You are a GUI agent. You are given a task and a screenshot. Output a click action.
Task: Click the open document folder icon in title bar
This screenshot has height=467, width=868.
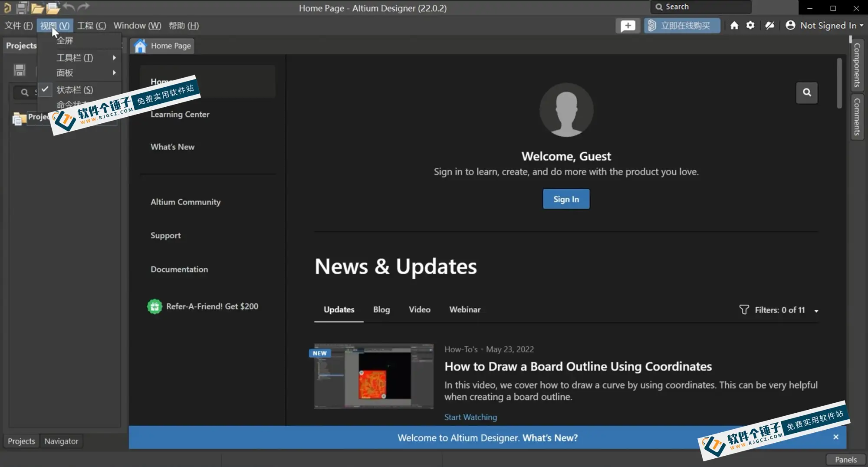click(37, 7)
